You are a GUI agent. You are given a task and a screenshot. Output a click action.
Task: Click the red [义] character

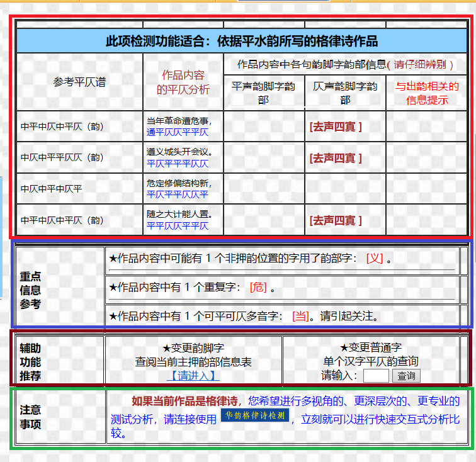pyautogui.click(x=374, y=259)
